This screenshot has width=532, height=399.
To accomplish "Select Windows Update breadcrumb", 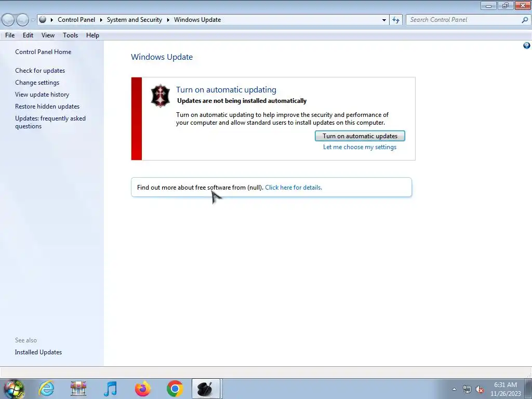I will (197, 20).
